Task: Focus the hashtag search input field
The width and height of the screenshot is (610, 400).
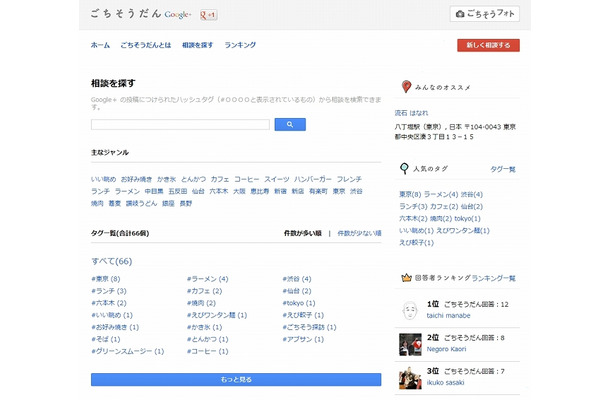Action: pos(180,125)
